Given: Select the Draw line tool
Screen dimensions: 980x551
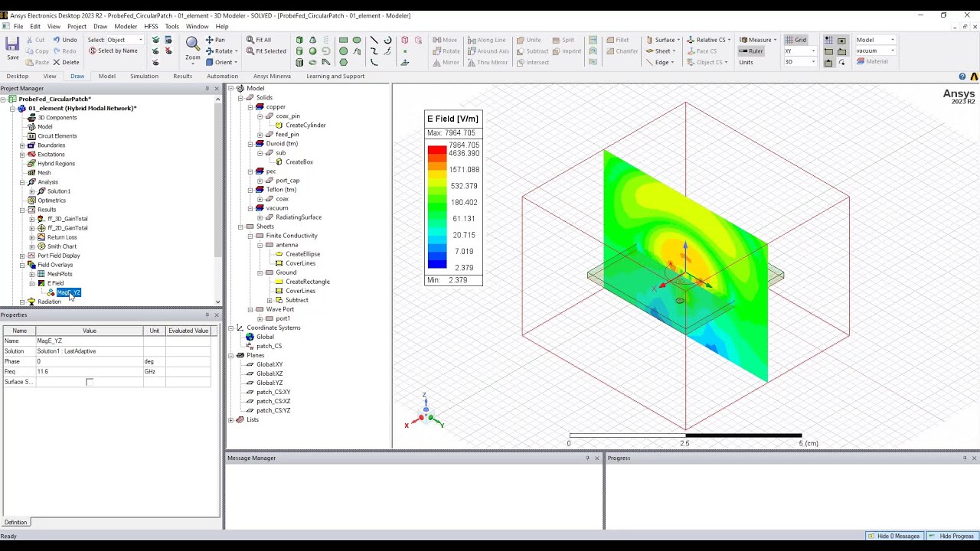Looking at the screenshot, I should coord(374,40).
